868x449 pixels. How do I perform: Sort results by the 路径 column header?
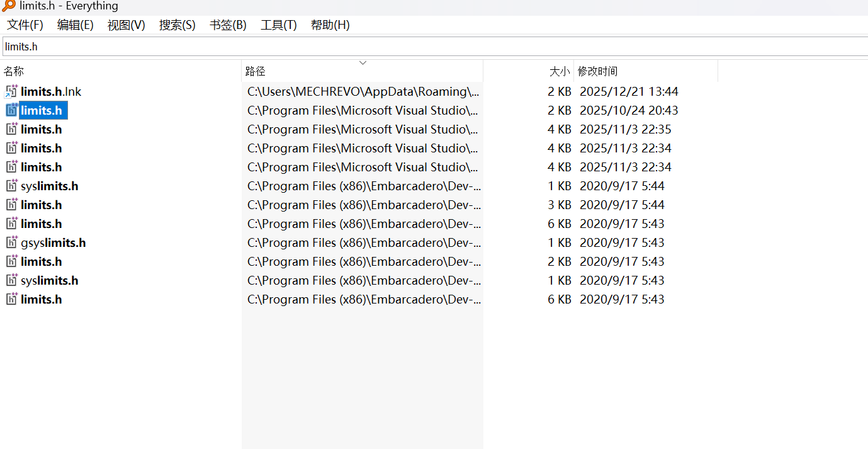point(363,71)
